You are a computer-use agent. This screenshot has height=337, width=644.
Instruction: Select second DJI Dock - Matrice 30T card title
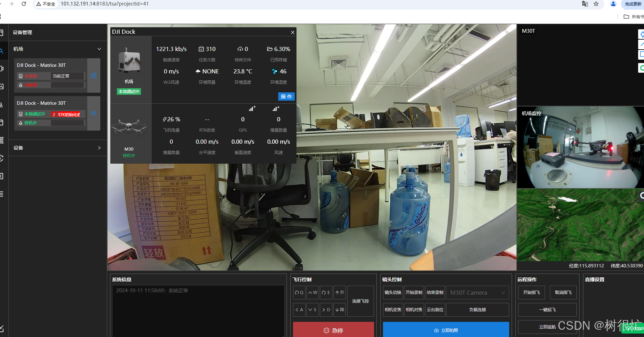(x=41, y=103)
